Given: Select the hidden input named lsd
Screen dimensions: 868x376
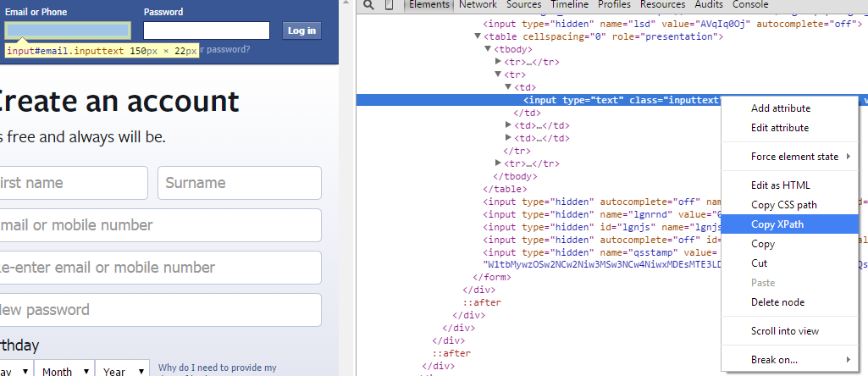Looking at the screenshot, I should [x=672, y=24].
